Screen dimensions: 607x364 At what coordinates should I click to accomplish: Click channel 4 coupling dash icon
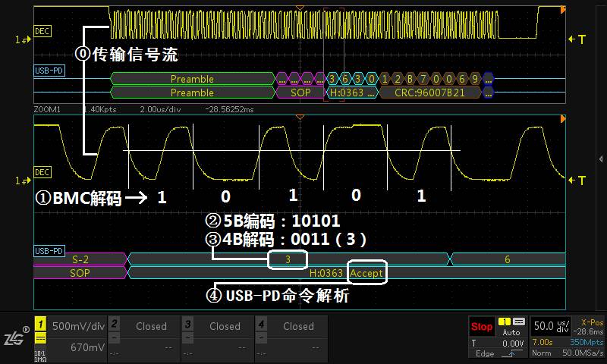(x=261, y=337)
